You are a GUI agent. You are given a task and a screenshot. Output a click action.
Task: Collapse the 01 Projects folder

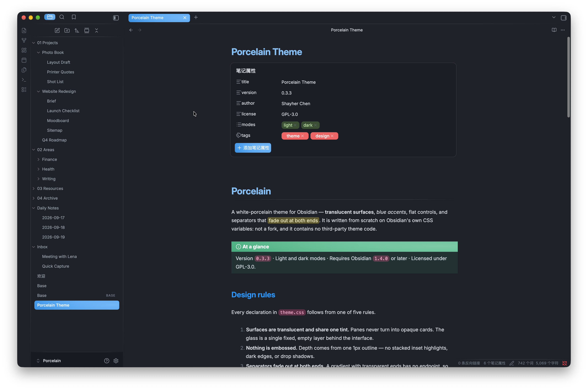point(34,43)
